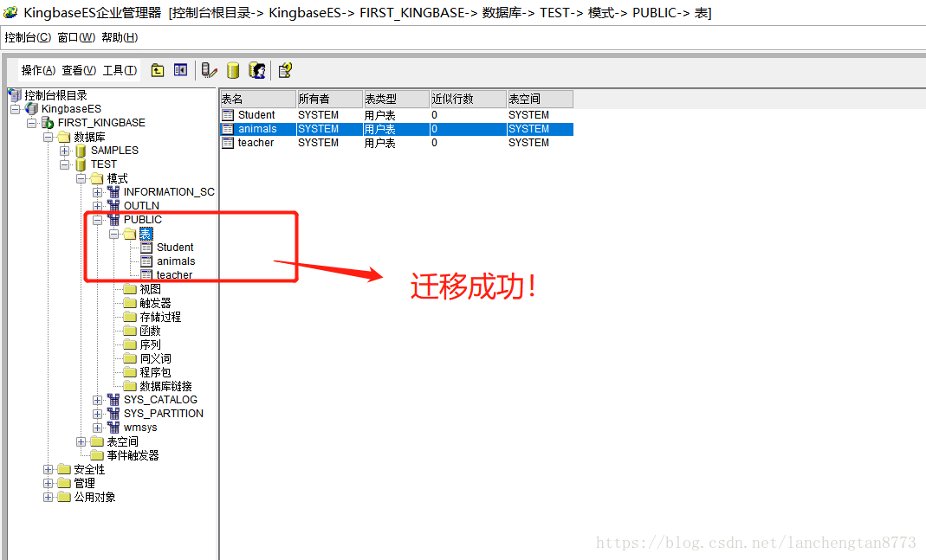Image resolution: width=926 pixels, height=560 pixels.
Task: Expand the SAMPLES database node
Action: point(65,151)
